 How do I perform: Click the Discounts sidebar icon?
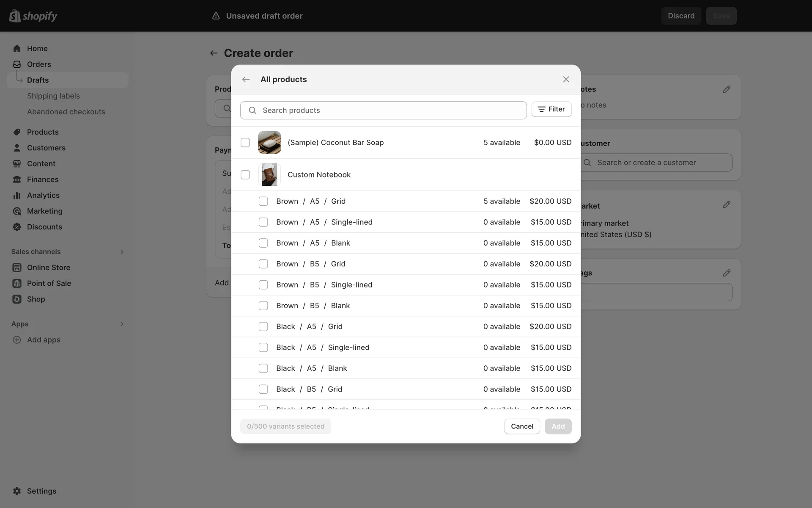click(17, 227)
